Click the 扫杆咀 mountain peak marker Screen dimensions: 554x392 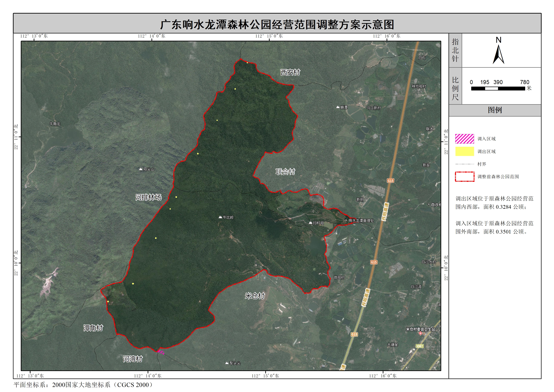311,223
